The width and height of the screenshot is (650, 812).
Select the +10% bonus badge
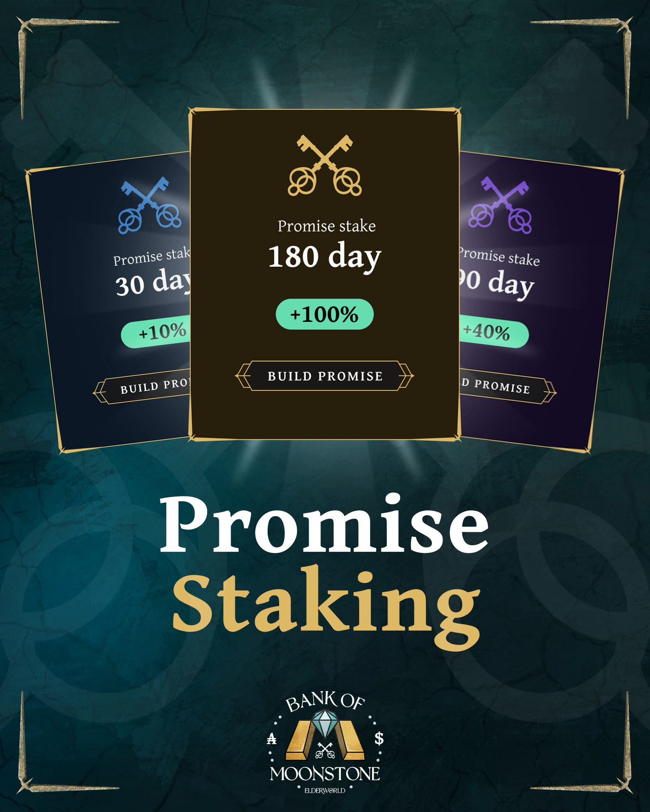[156, 332]
